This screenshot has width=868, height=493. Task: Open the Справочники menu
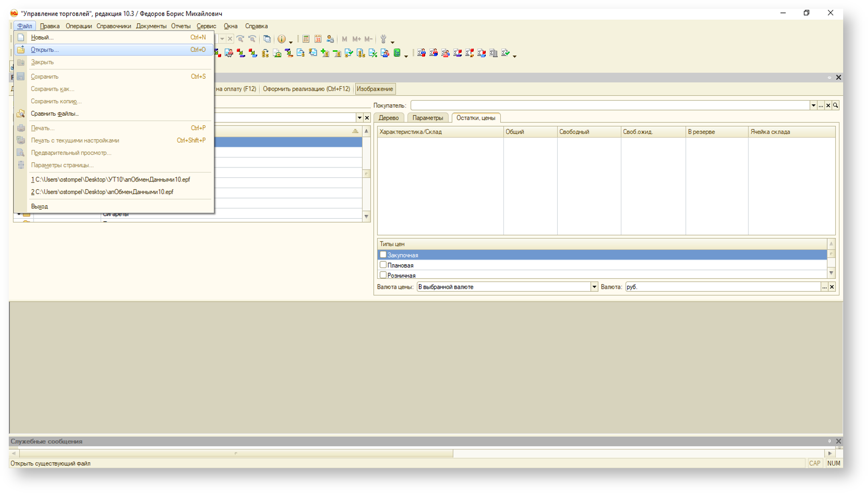pyautogui.click(x=113, y=26)
